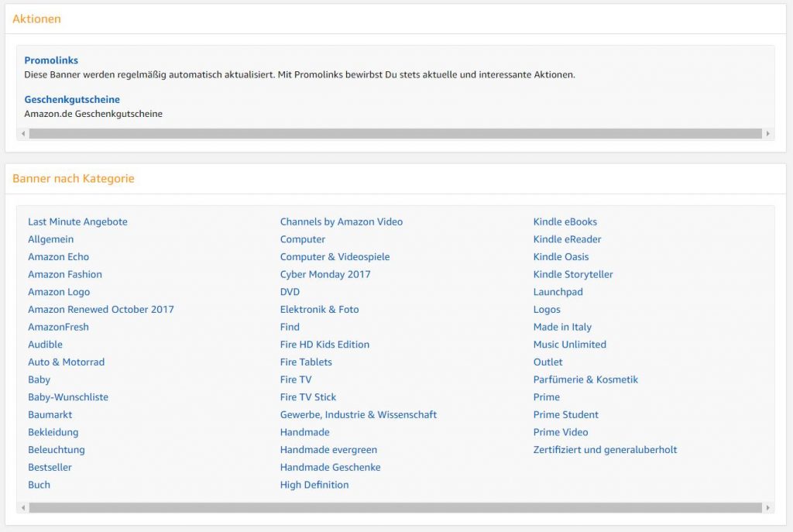Open Baby-Wunschliste banners
This screenshot has width=793, height=532.
click(x=68, y=397)
